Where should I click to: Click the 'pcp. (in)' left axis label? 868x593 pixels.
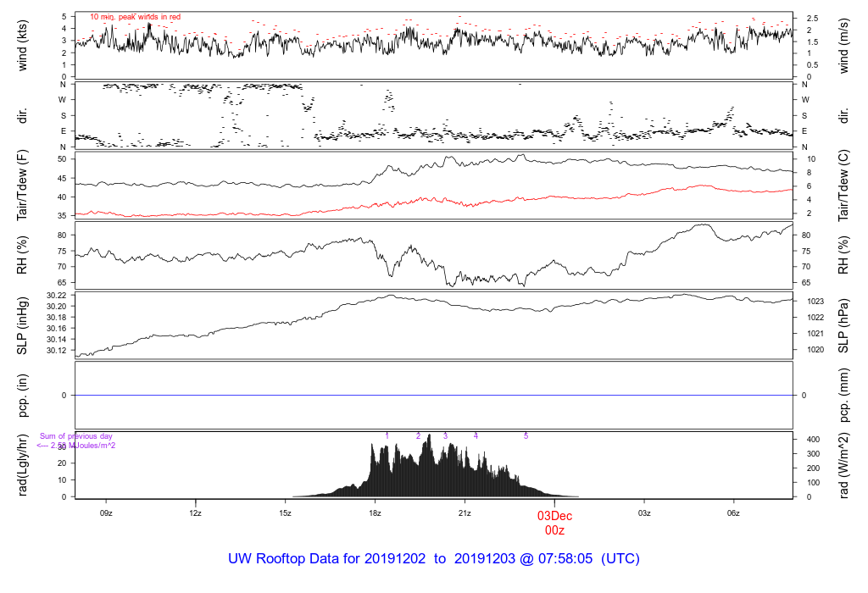(22, 396)
